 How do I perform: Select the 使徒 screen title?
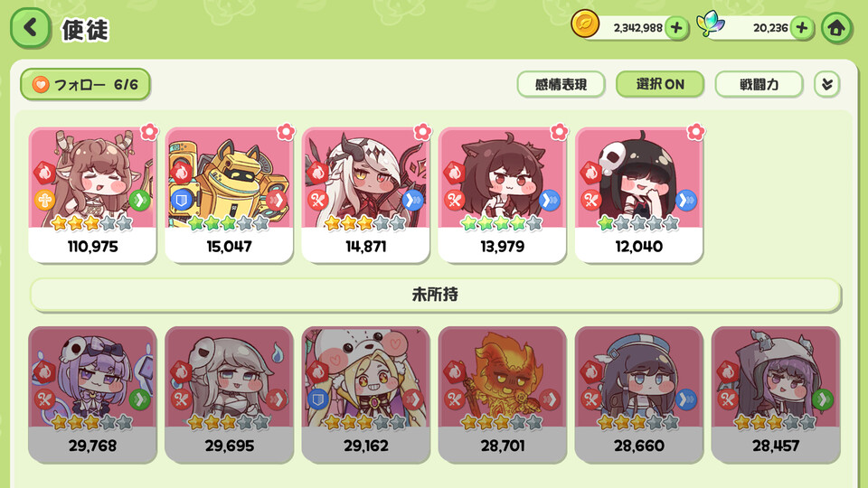[x=85, y=30]
